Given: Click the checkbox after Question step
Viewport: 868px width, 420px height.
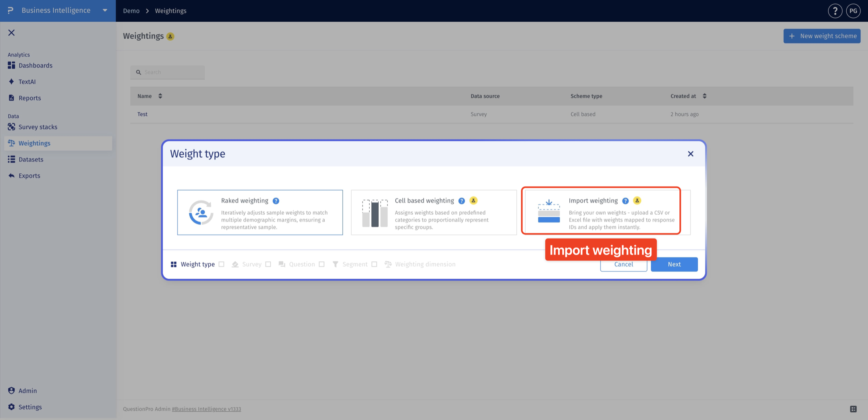Looking at the screenshot, I should tap(322, 264).
